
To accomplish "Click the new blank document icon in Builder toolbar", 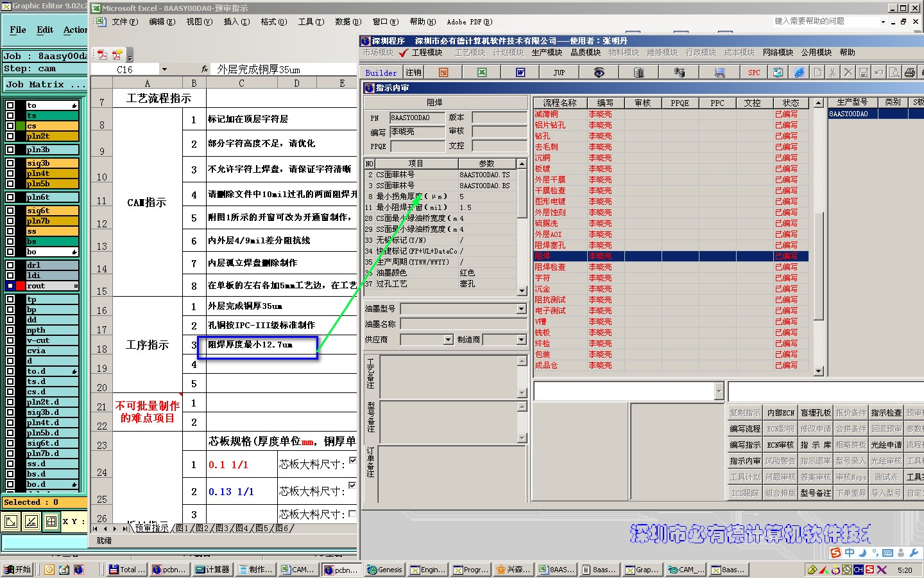I will tap(817, 73).
